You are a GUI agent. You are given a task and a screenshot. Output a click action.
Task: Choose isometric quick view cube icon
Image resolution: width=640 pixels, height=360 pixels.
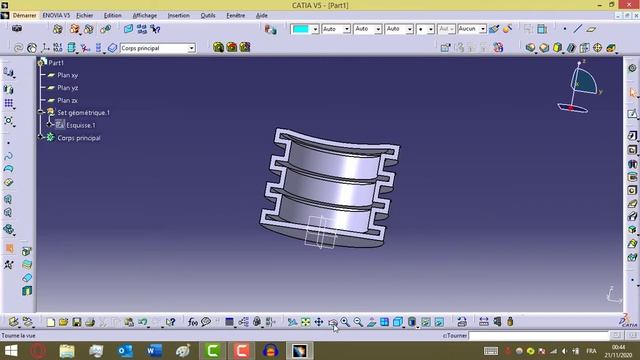point(398,322)
